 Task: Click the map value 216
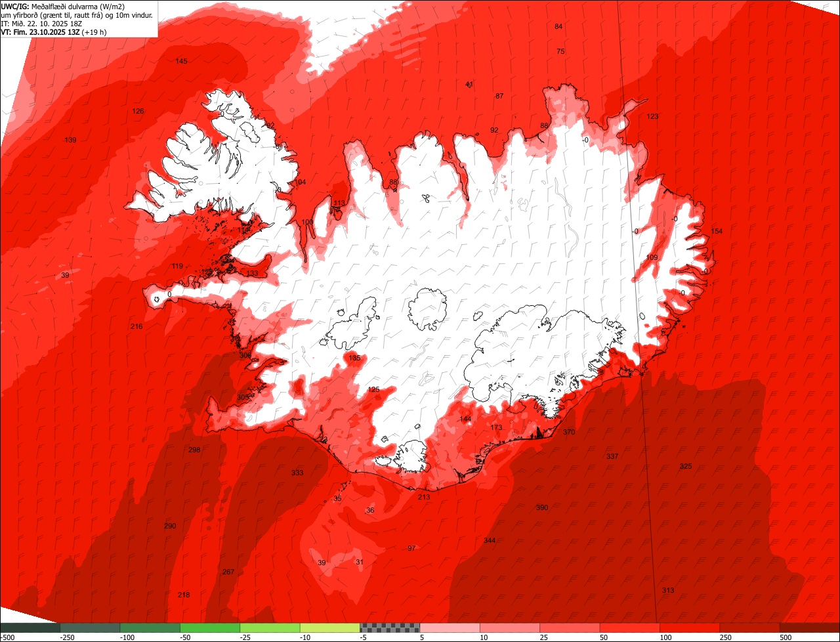pyautogui.click(x=136, y=326)
